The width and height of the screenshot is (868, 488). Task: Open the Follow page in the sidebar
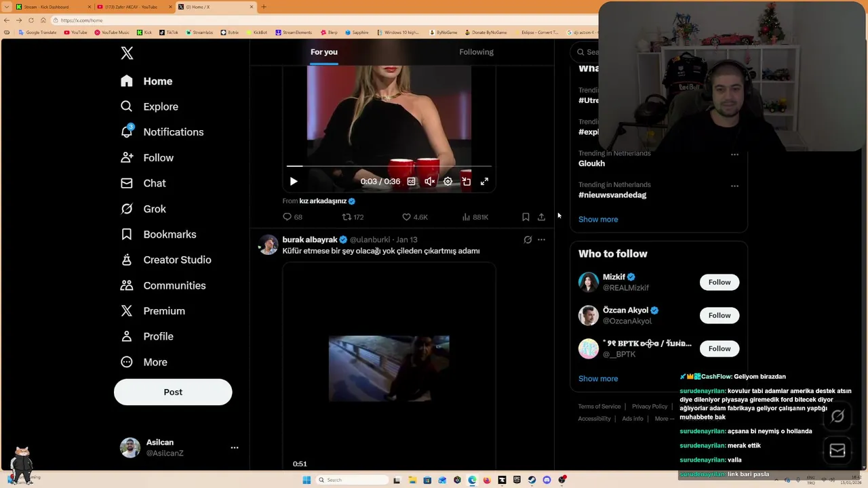(146, 158)
